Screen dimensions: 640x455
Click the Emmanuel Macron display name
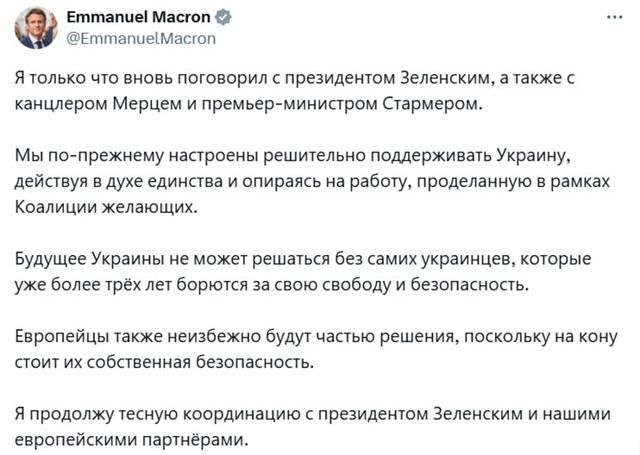tap(138, 17)
